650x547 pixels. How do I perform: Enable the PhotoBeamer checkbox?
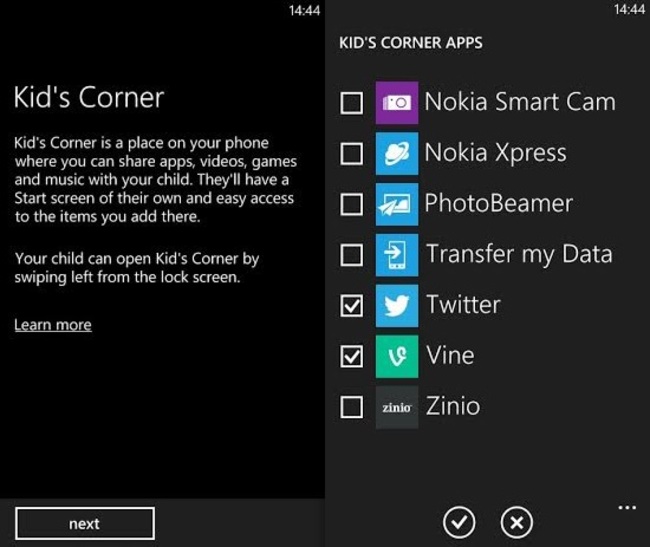[352, 204]
